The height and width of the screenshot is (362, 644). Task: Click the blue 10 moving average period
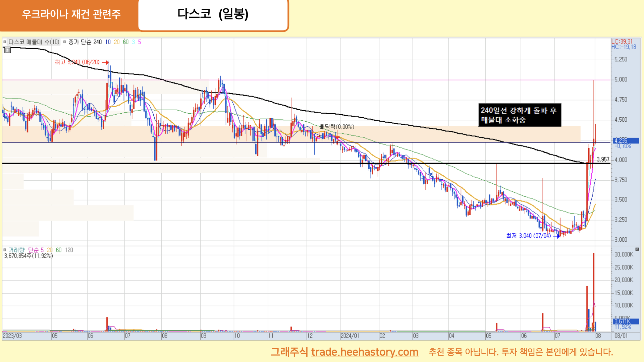(108, 42)
